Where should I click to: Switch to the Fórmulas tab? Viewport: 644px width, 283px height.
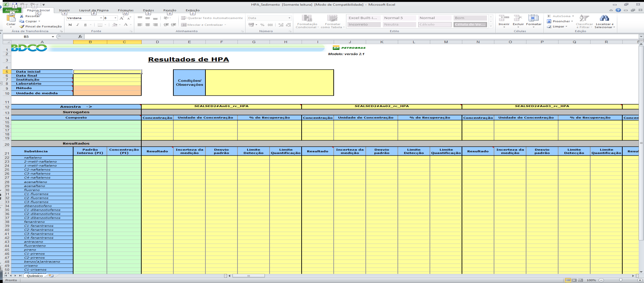click(126, 10)
